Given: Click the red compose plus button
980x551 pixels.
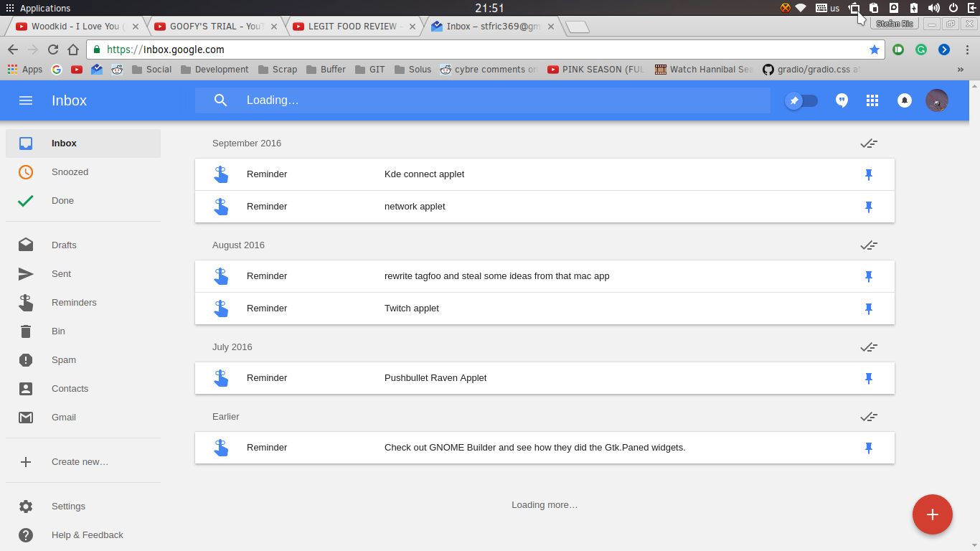Looking at the screenshot, I should [932, 514].
